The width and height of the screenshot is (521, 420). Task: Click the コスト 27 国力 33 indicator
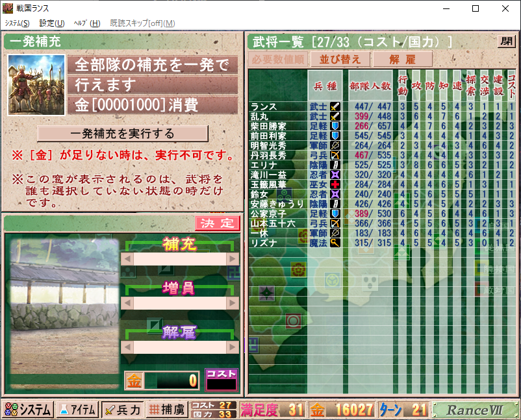coord(213,410)
